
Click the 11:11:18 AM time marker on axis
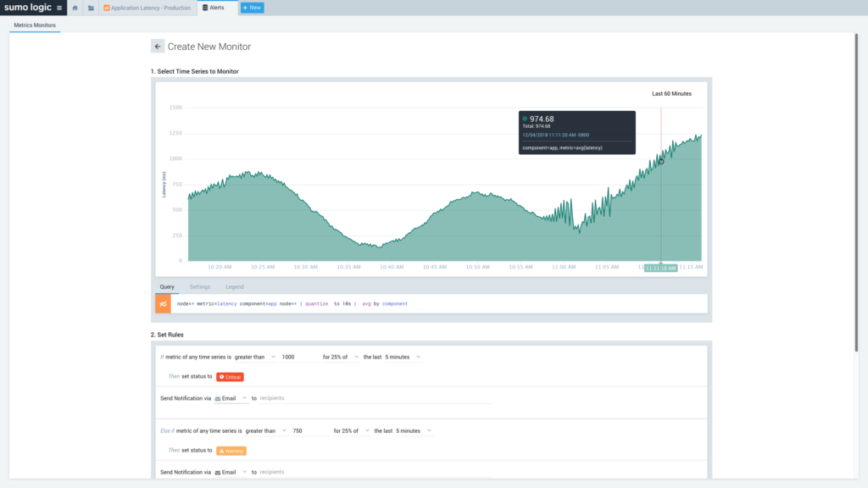click(x=660, y=268)
